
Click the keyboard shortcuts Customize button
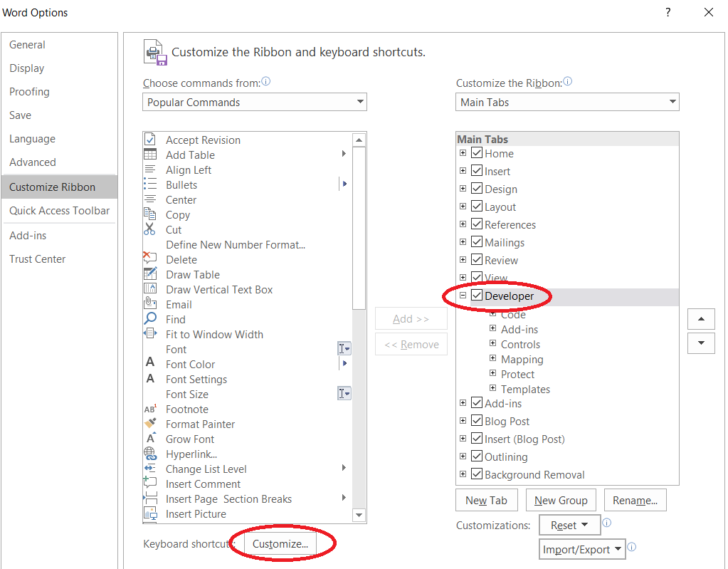(280, 543)
